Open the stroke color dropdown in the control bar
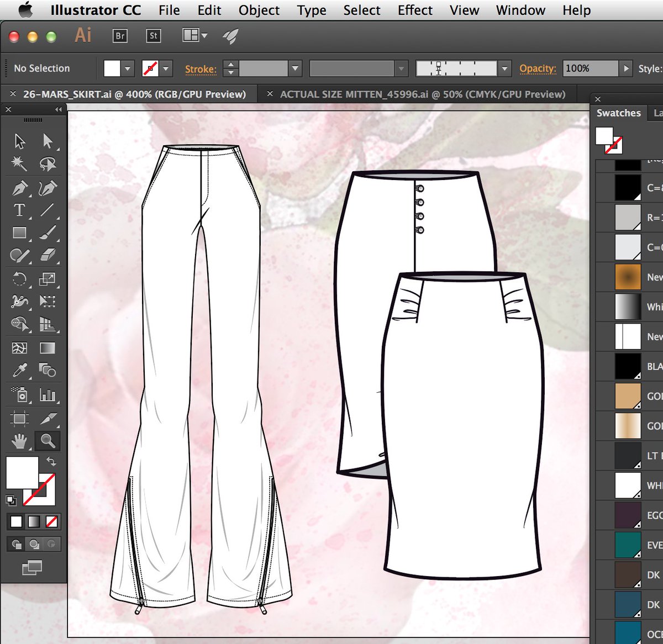This screenshot has width=663, height=644. 166,68
